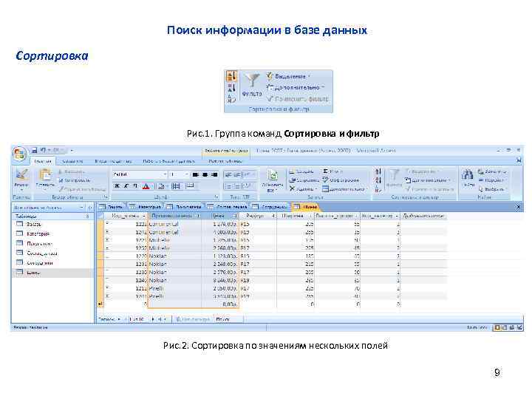532x399 pixels.
Task: Open the Категории document tab
Action: pyautogui.click(x=146, y=207)
